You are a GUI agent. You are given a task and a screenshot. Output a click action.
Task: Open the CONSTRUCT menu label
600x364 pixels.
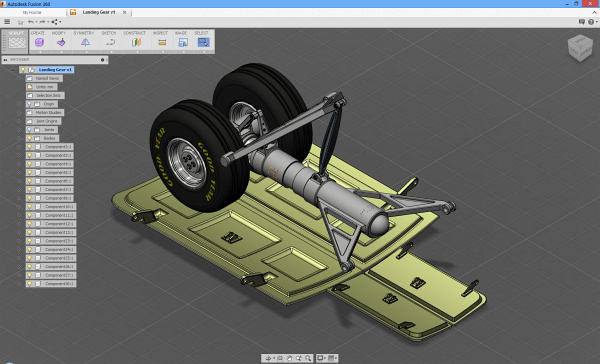tap(134, 33)
